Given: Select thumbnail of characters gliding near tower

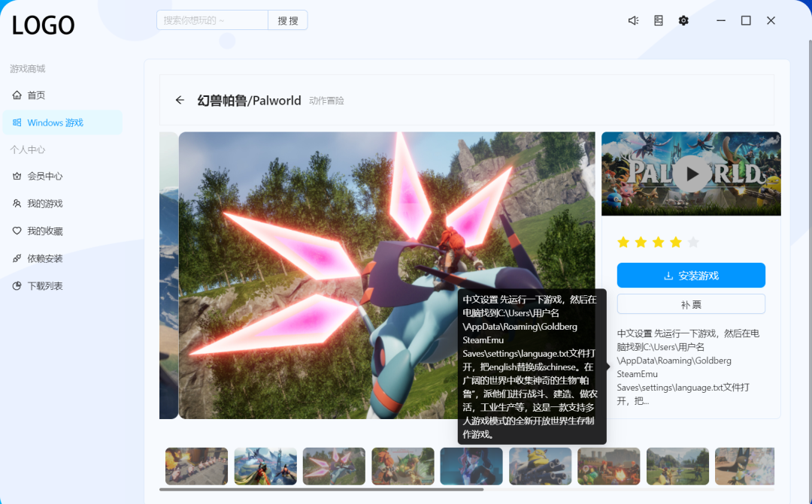Looking at the screenshot, I should 265,466.
